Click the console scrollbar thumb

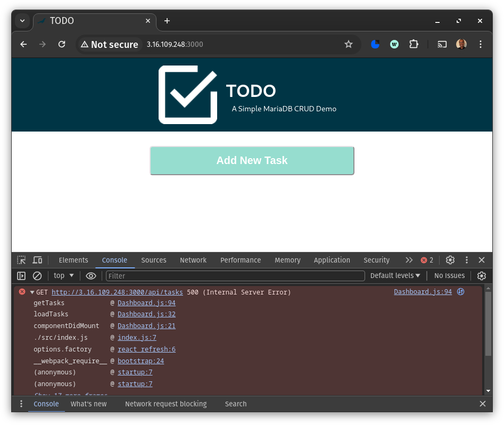488,324
